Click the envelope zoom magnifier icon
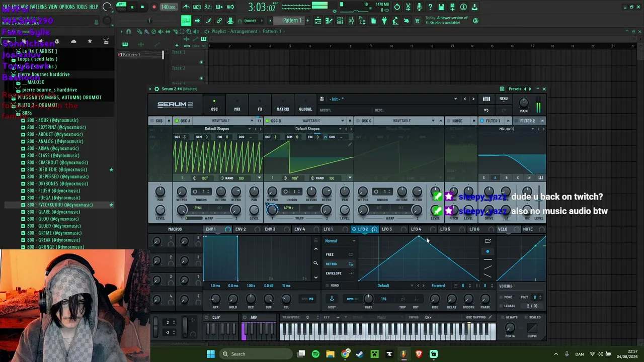Viewport: 644px width, 362px height. click(315, 263)
